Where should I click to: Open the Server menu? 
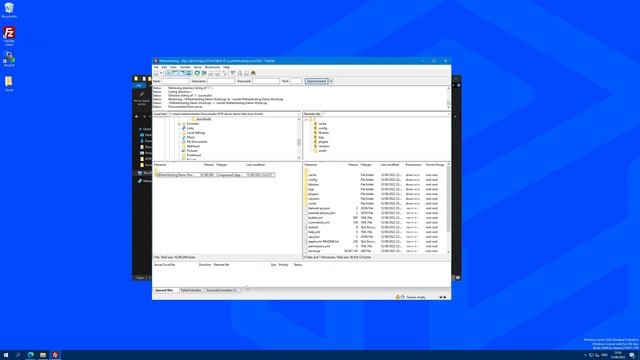(198, 67)
